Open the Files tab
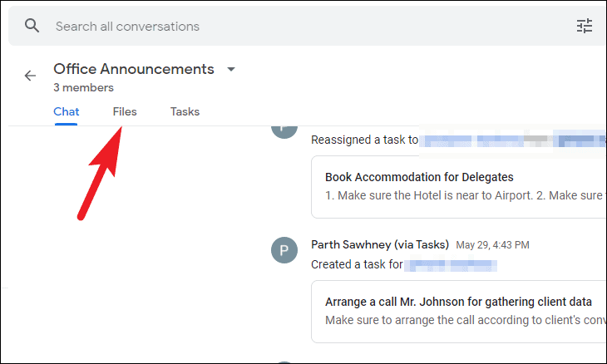The image size is (607, 364). tap(125, 111)
